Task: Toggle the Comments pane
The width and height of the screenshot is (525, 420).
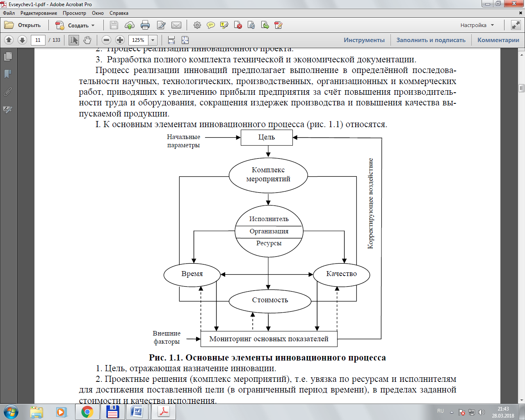Action: tap(498, 40)
